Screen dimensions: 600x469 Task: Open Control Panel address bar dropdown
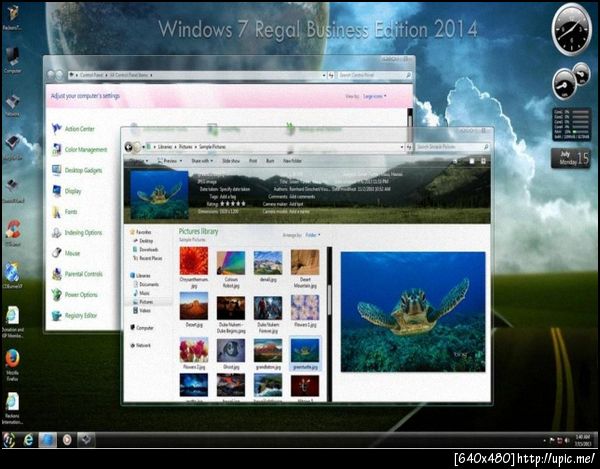click(324, 75)
